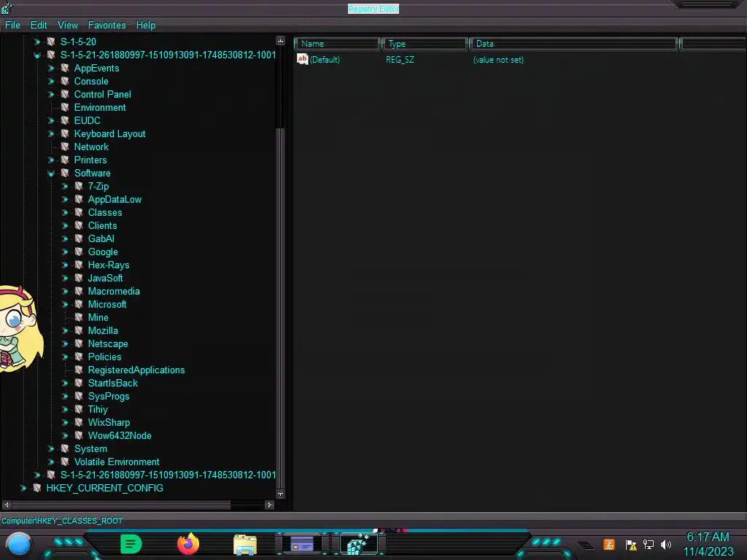Select the StartIsBack key

[x=113, y=383]
